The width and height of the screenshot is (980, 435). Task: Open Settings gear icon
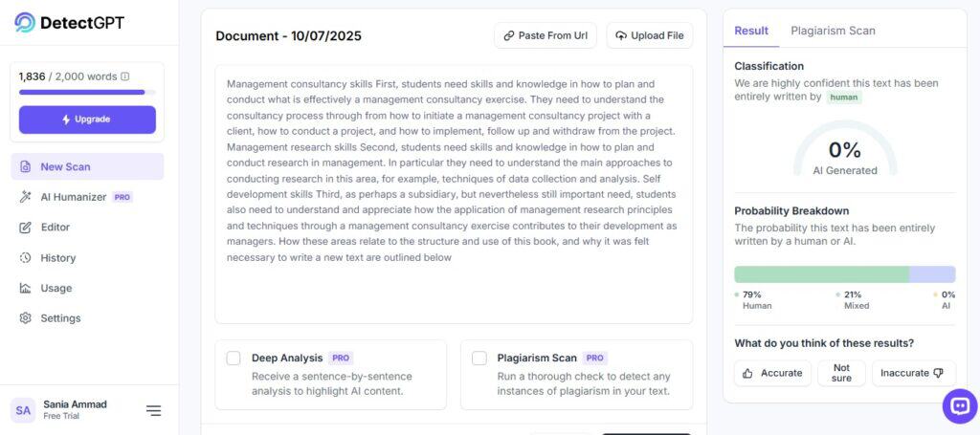pos(25,318)
